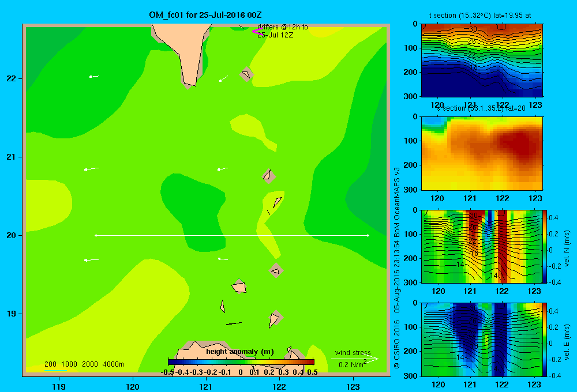Click the Taiwan southern tip landmass at map top

[x=184, y=51]
